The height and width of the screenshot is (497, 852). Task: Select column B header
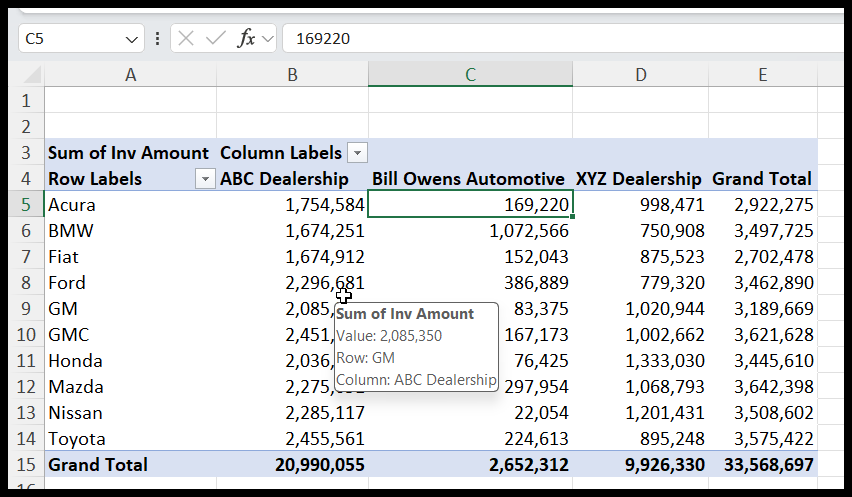pos(292,74)
